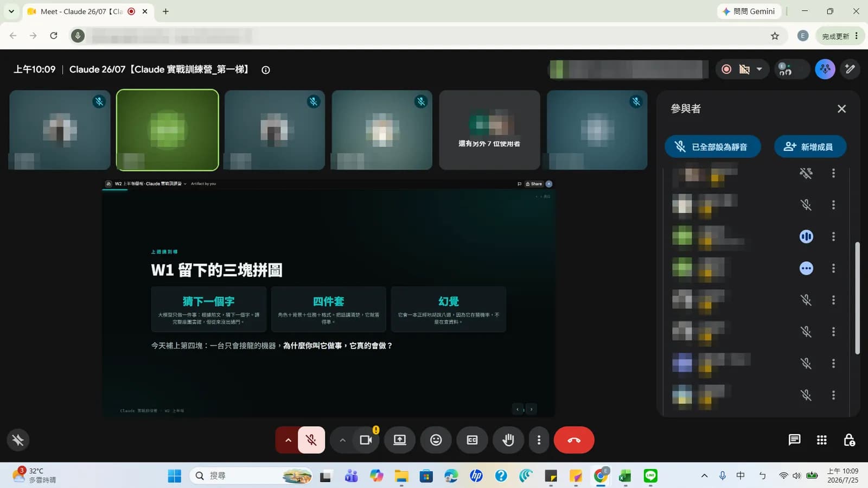868x488 pixels.
Task: Bookmark this page star icon
Action: 775,36
